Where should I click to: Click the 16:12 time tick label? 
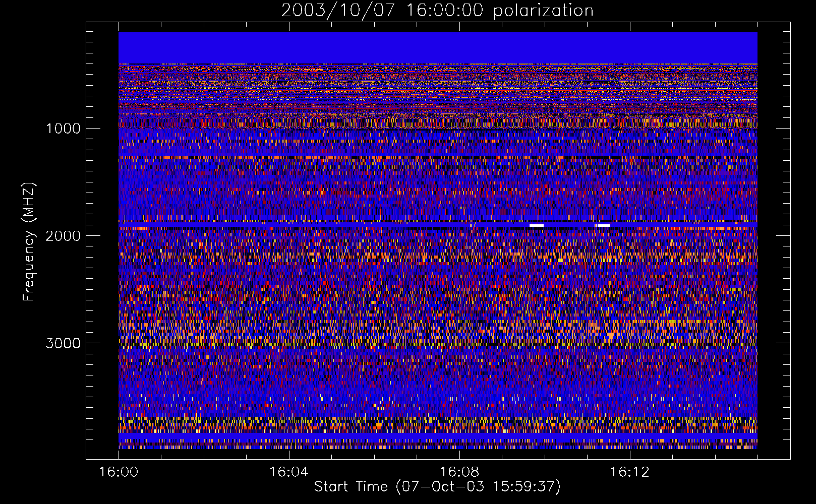[x=629, y=472]
